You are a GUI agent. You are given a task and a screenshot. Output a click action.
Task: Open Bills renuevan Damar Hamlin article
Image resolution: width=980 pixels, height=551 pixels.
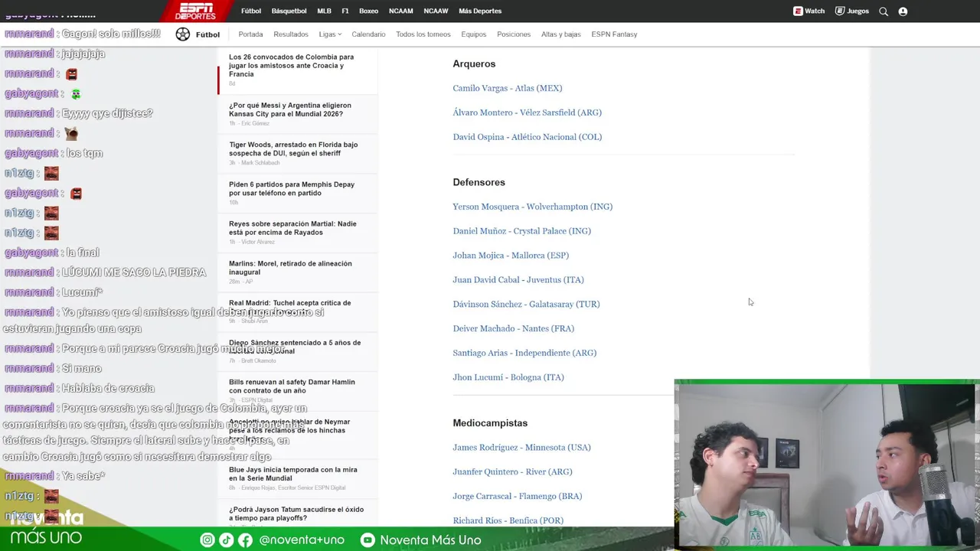(x=292, y=386)
